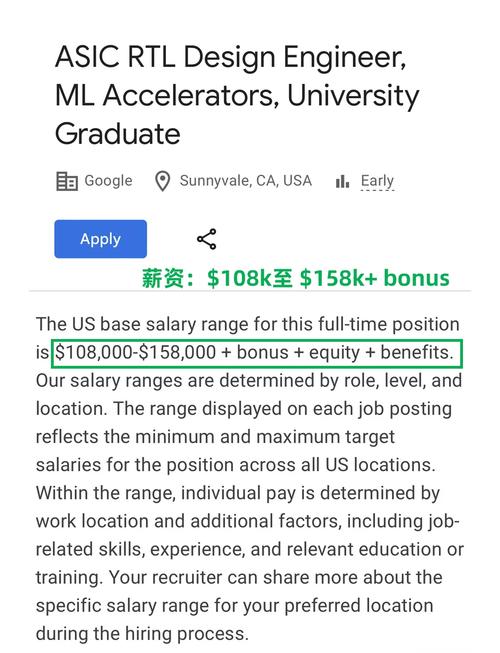This screenshot has width=500, height=653.
Task: Select the location pin icon
Action: 162,181
